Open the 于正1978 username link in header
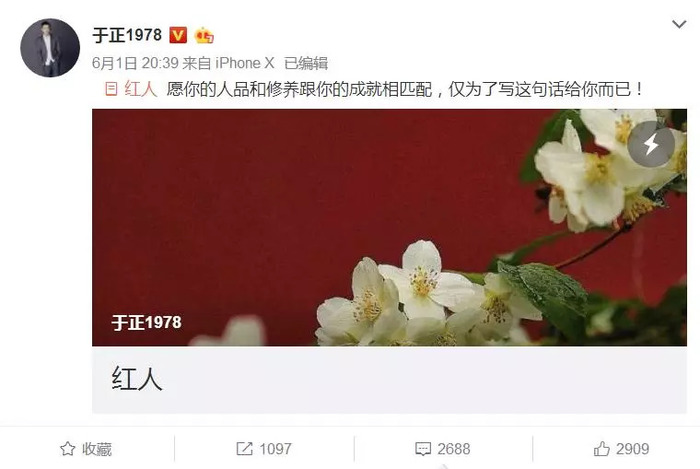 tap(127, 35)
